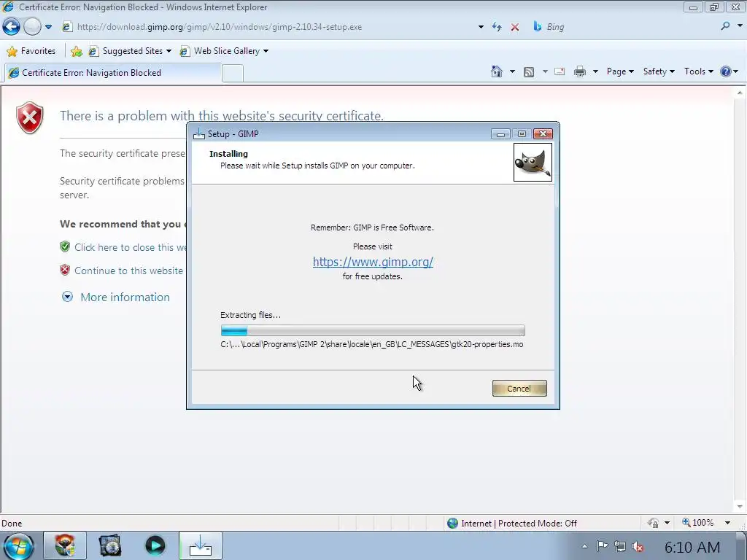Image resolution: width=747 pixels, height=560 pixels.
Task: Expand the address bar history dropdown
Action: pos(481,27)
